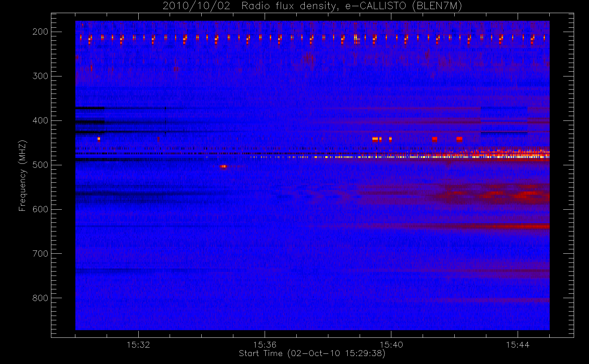Click the 700 frequency tick label
The width and height of the screenshot is (589, 364).
[40, 254]
